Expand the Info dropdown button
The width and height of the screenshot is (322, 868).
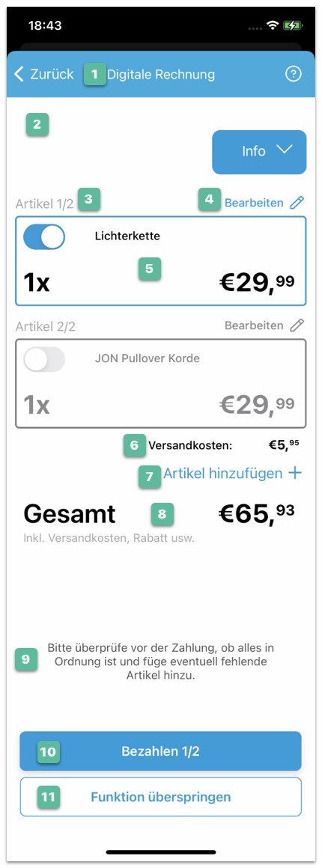pos(259,152)
